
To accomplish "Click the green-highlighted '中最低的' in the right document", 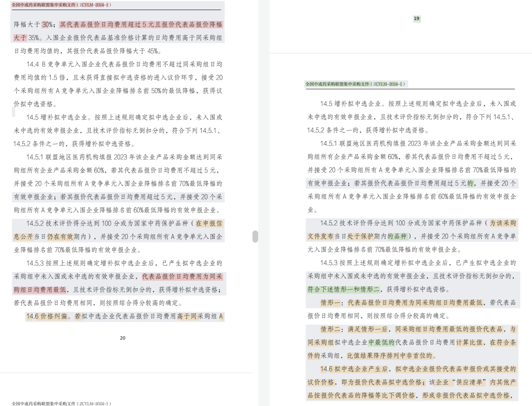I will click(x=382, y=342).
